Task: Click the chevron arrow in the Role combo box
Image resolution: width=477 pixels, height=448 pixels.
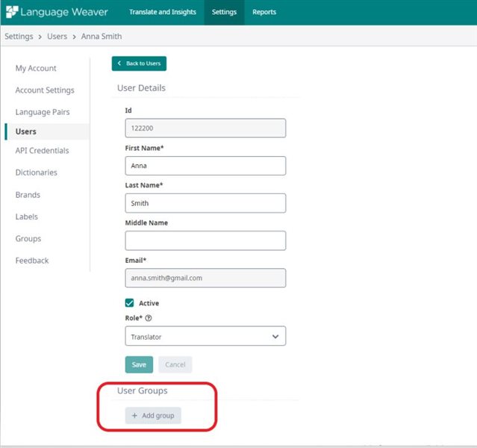Action: [275, 336]
